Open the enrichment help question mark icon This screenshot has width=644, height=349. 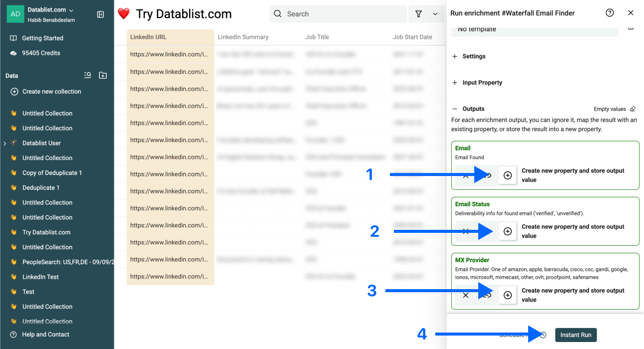(610, 13)
